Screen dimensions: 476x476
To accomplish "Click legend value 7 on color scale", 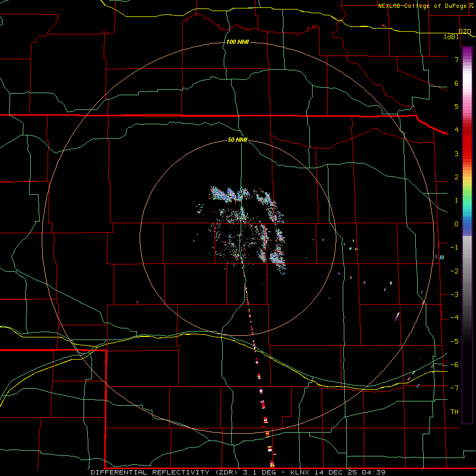I will 456,59.
